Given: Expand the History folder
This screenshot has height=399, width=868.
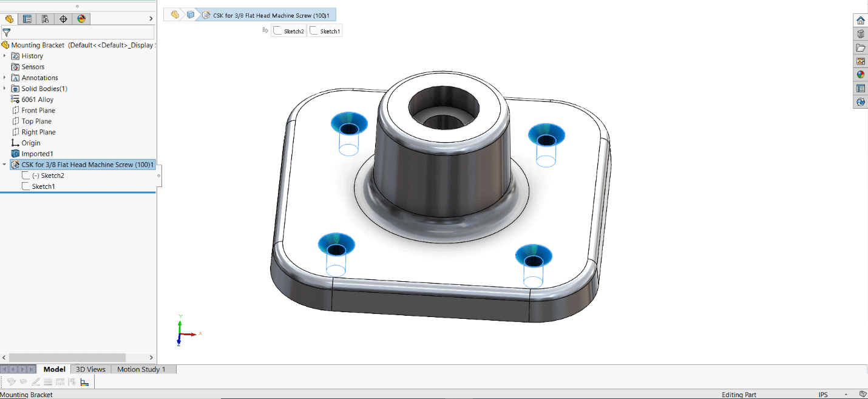Looking at the screenshot, I should pyautogui.click(x=5, y=56).
